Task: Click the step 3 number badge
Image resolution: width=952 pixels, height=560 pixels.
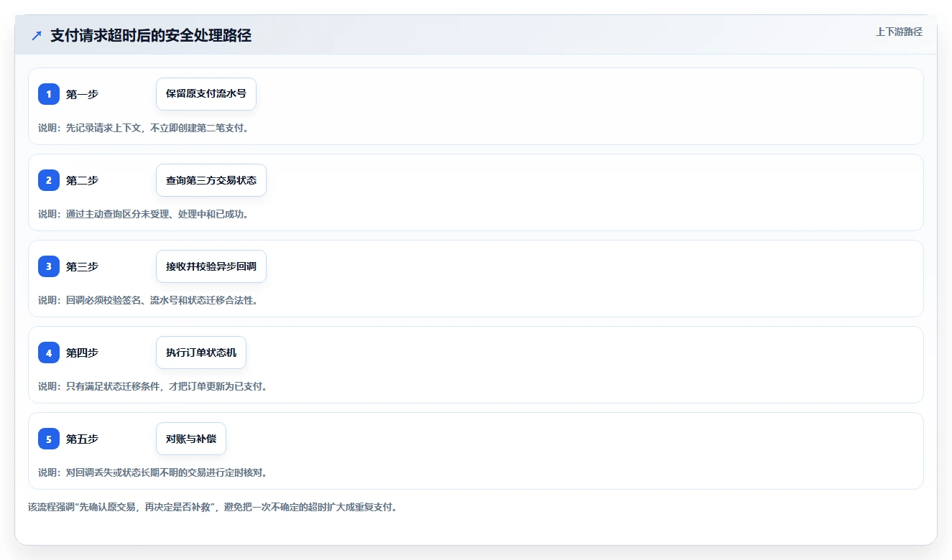Action: click(x=49, y=266)
